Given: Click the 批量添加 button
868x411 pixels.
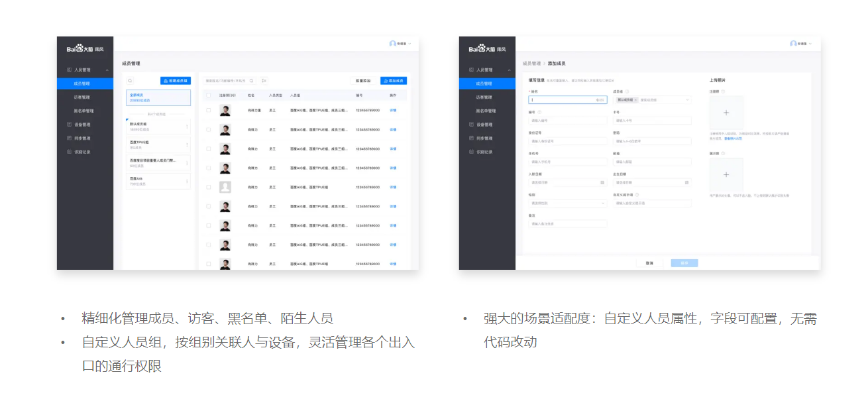Looking at the screenshot, I should coord(362,81).
